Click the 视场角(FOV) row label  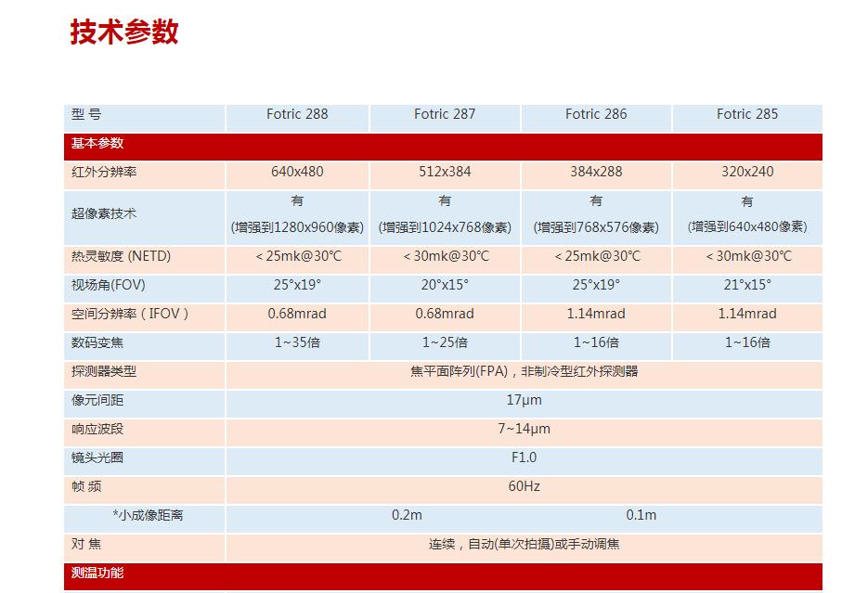109,285
